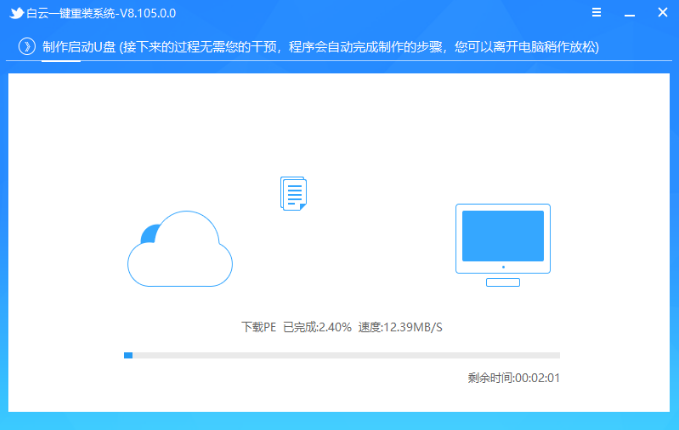Screen dimensions: 679x430
Task: Click the white bird app logo
Action: pyautogui.click(x=17, y=14)
